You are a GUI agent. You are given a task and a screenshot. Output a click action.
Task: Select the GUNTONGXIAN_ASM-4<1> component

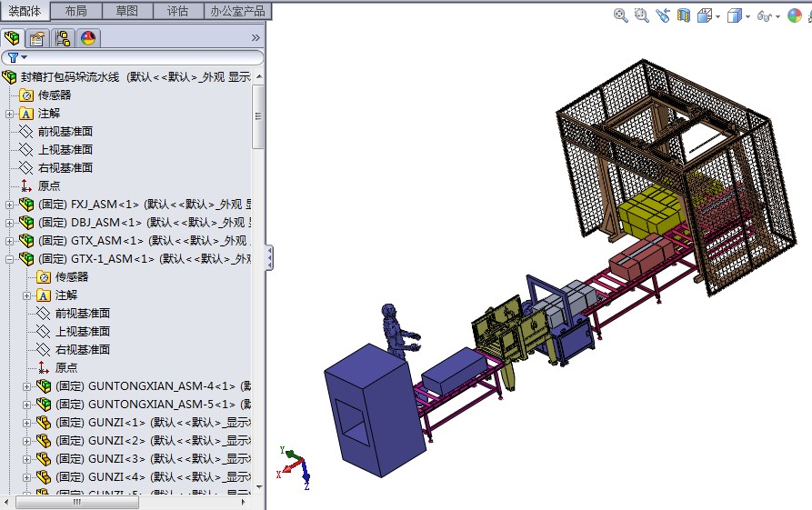153,386
